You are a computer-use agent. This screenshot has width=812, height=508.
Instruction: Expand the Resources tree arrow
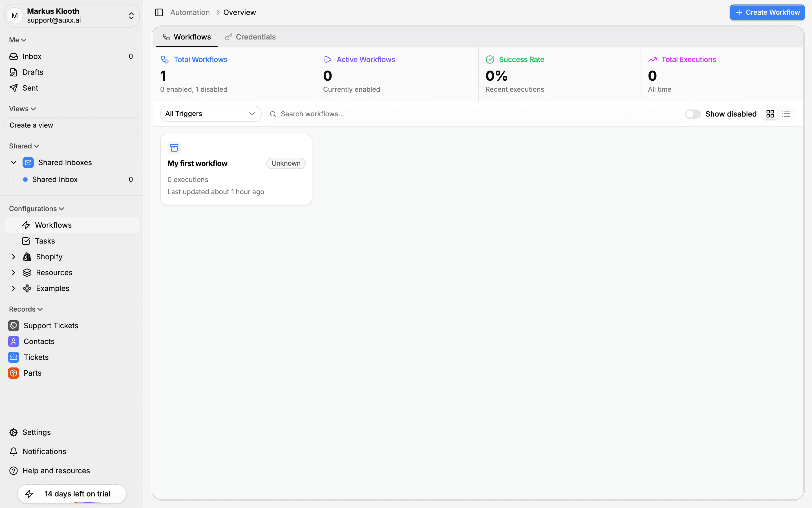click(x=14, y=272)
